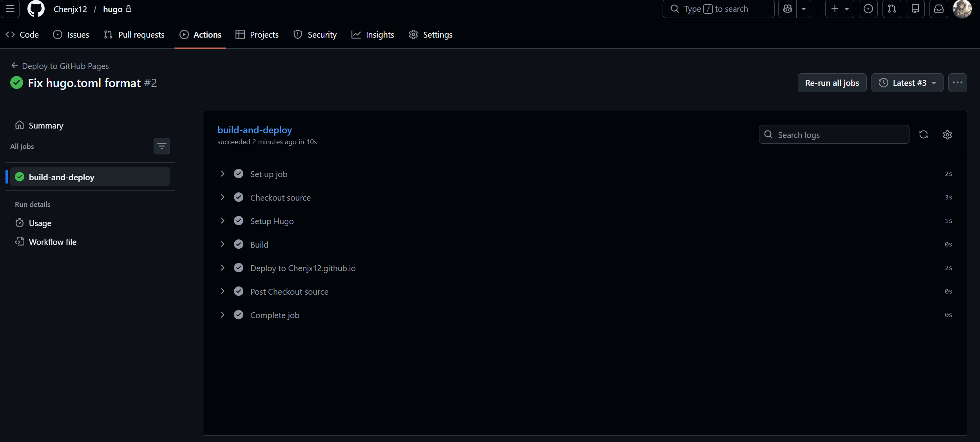This screenshot has height=442, width=980.
Task: Click the Search logs field
Action: 834,135
